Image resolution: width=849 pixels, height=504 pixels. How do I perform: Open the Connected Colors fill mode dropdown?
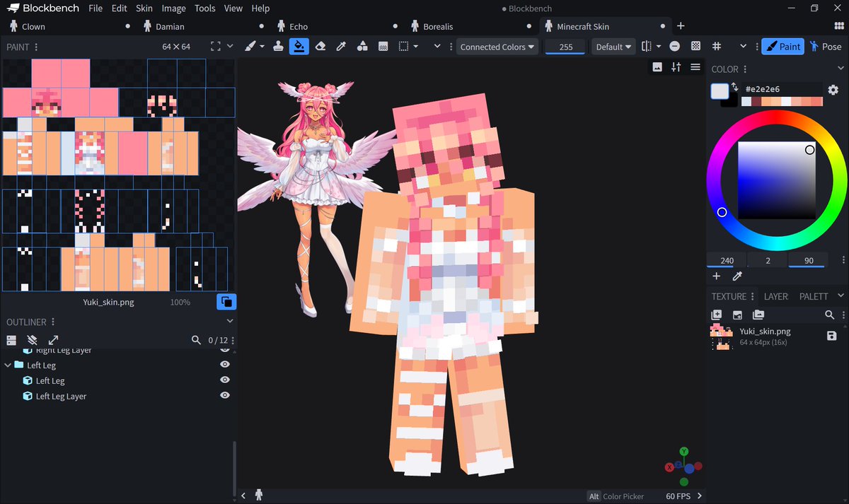497,47
